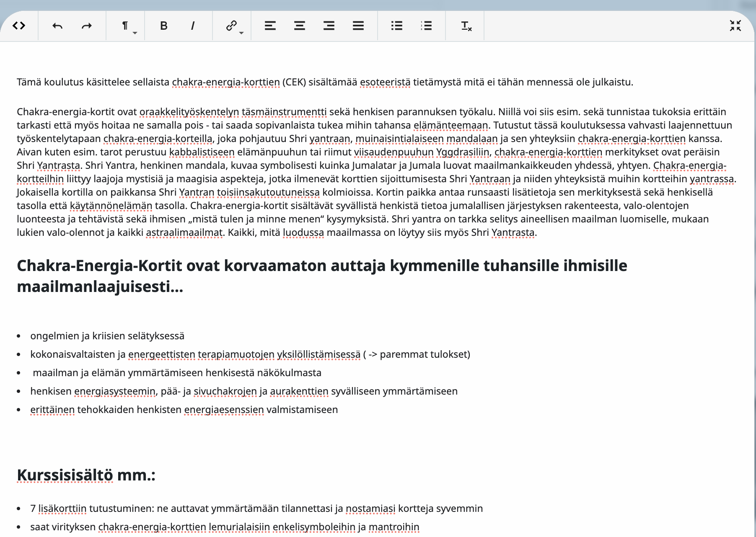
Task: Justify the text alignment
Action: coord(358,26)
